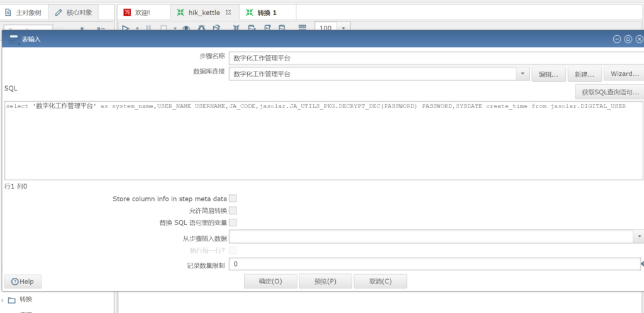Click the variable marker beside 记录数量限制 field
This screenshot has width=644, height=313.
coord(641,265)
